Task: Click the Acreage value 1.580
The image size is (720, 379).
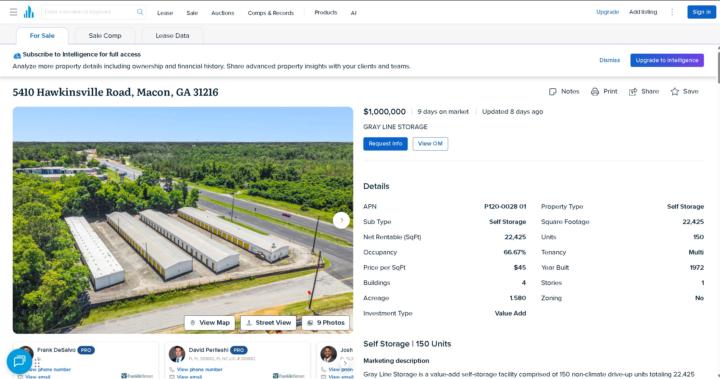Action: click(x=518, y=298)
